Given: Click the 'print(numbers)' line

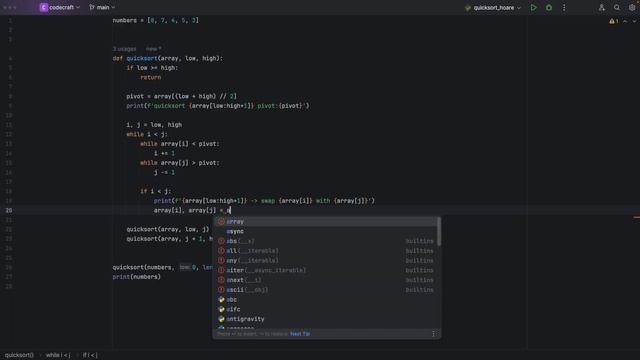Looking at the screenshot, I should click(x=137, y=277).
